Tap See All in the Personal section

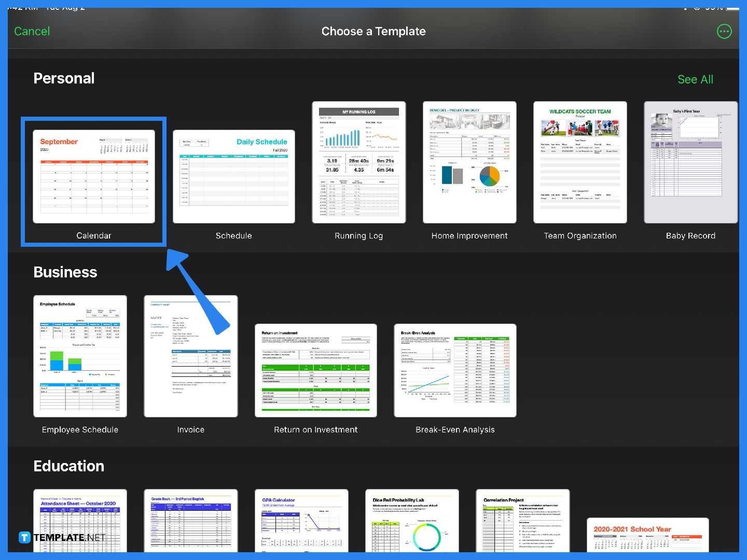tap(695, 79)
